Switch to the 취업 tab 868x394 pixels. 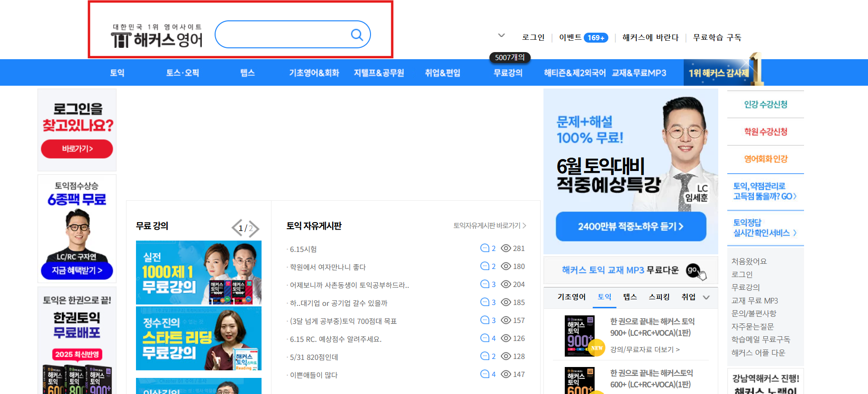coord(688,297)
